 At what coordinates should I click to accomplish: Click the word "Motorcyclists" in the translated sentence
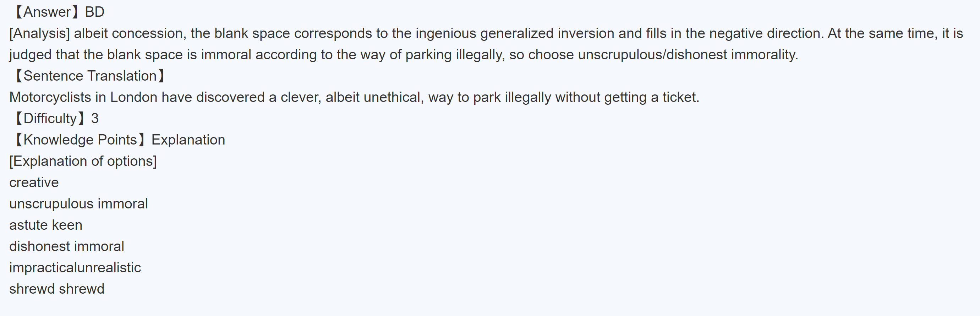50,98
